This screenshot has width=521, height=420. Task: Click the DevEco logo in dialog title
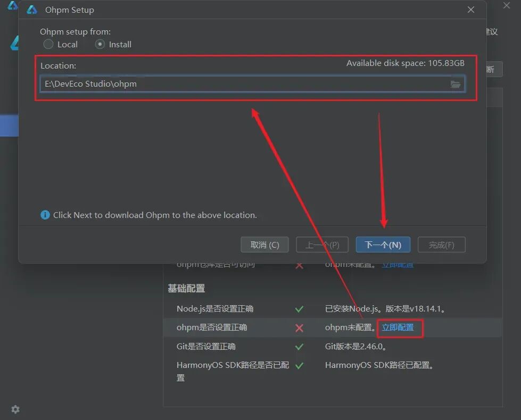point(32,10)
